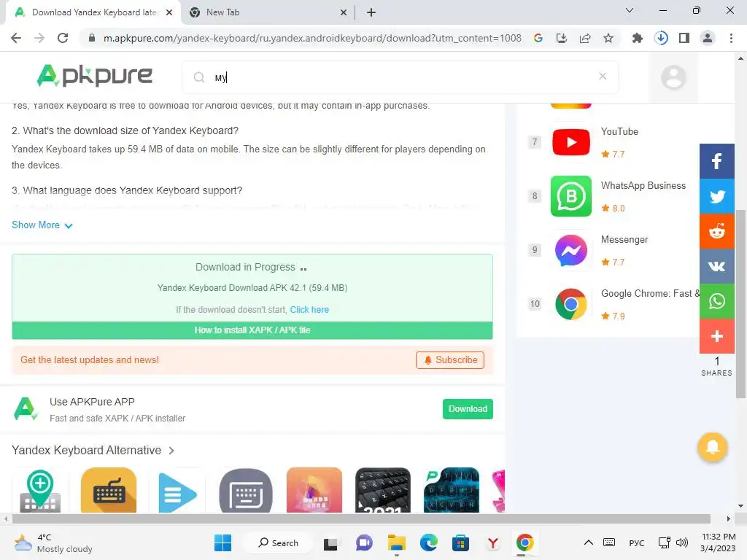747x560 pixels.
Task: Click the search magnifier icon in APKPure search
Action: (x=199, y=77)
